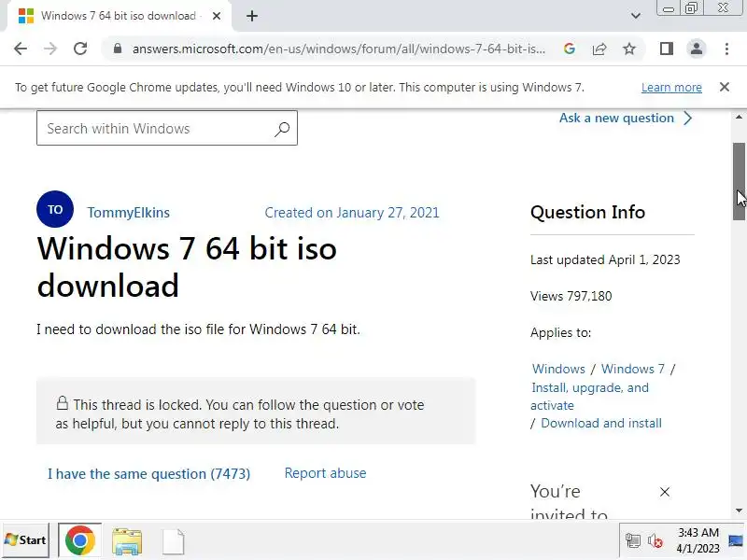
Task: Open Ask a new question link
Action: click(626, 119)
